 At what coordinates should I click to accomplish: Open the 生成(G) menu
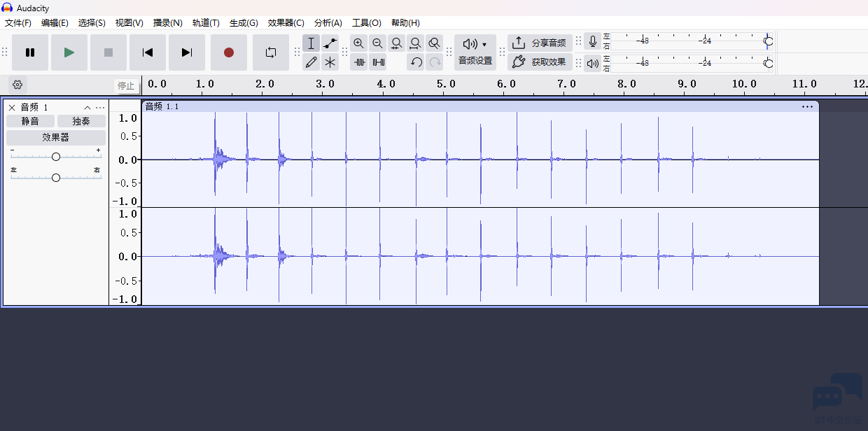244,23
